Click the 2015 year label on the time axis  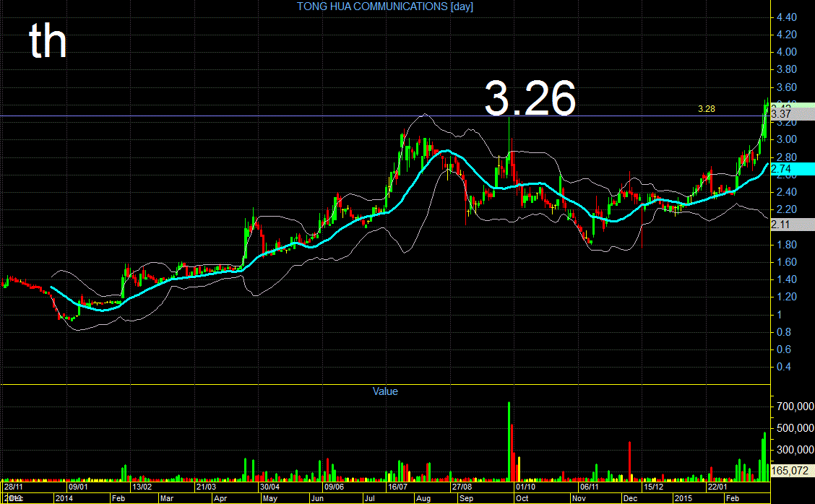[x=684, y=498]
